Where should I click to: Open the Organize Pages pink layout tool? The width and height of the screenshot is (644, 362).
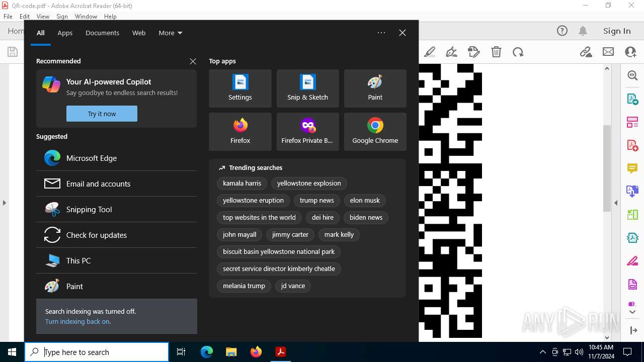pyautogui.click(x=632, y=122)
